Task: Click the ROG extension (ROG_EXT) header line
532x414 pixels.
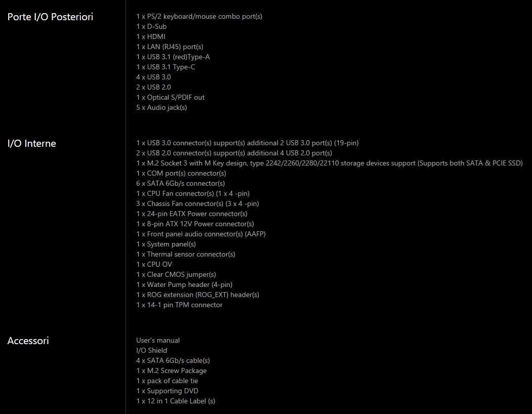Action: (x=197, y=295)
